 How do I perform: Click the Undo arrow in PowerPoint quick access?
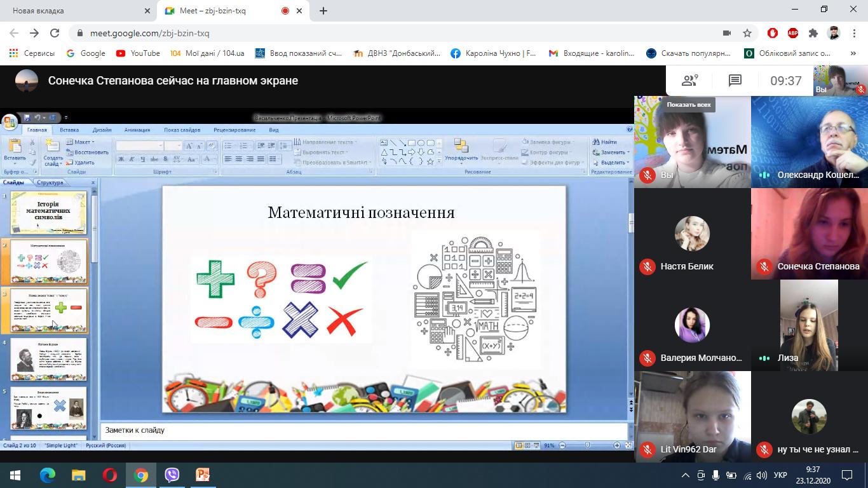(x=38, y=118)
